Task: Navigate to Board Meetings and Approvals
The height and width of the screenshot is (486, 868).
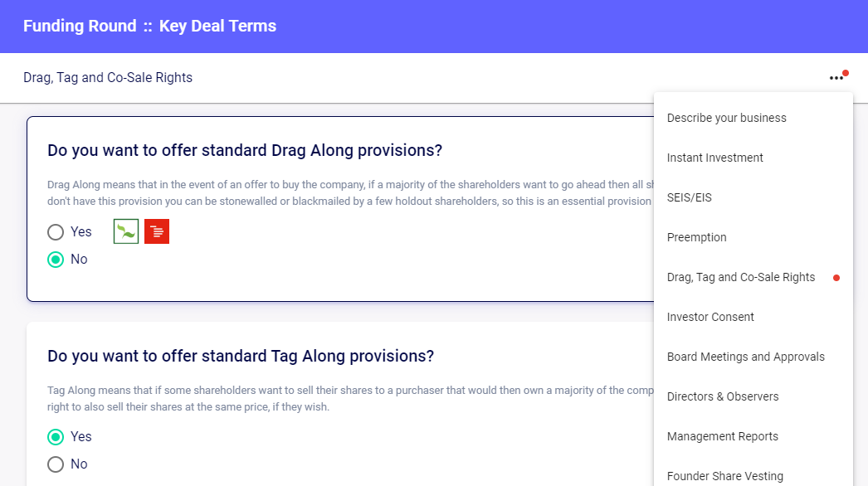Action: pos(745,357)
